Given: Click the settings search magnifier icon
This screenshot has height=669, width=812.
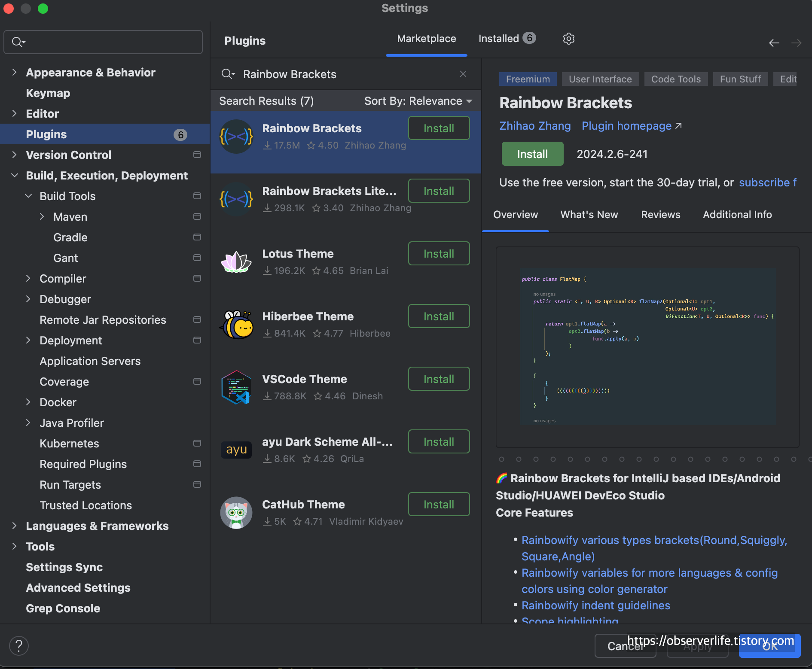Looking at the screenshot, I should click(x=18, y=42).
